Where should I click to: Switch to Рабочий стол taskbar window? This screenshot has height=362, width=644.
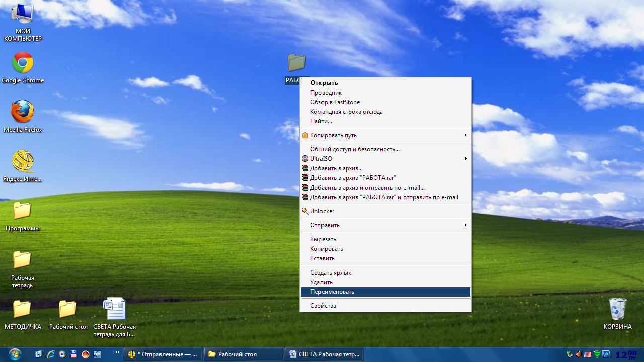pyautogui.click(x=244, y=354)
